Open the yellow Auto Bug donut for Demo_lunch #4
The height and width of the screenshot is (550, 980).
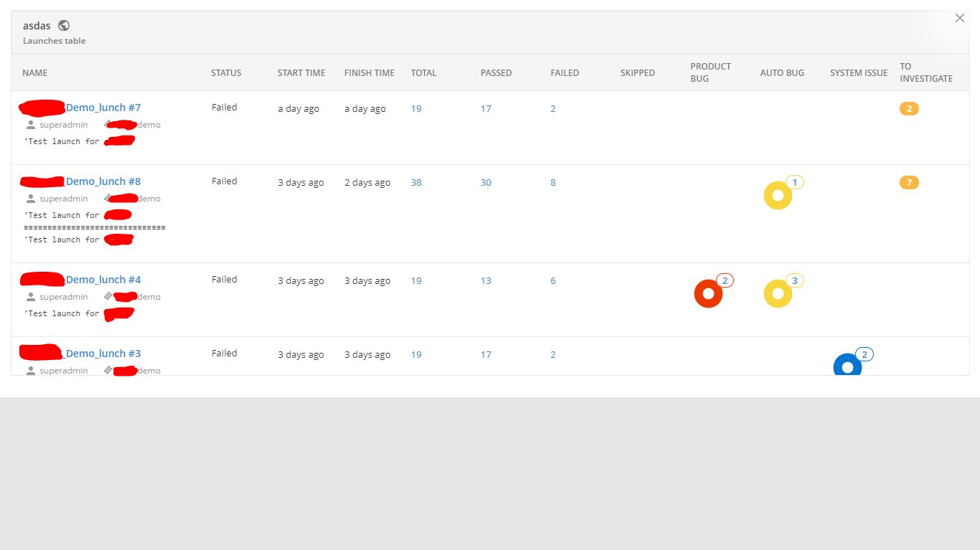click(x=778, y=294)
